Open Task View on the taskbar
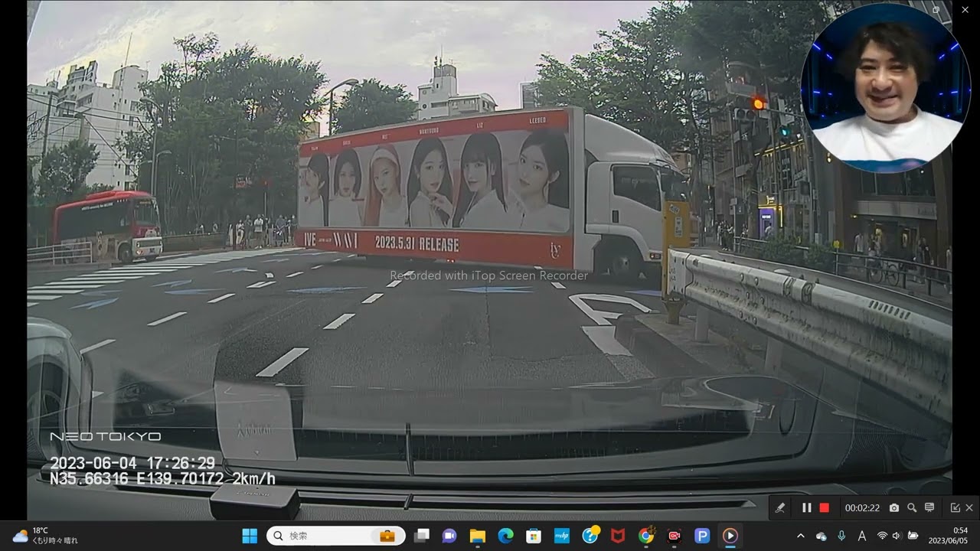The image size is (980, 551). point(422,536)
